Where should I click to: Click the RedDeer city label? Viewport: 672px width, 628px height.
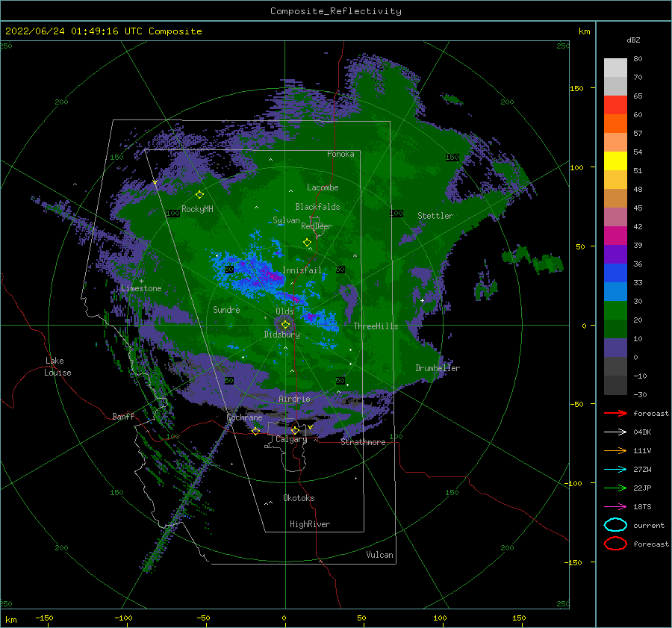pos(317,226)
